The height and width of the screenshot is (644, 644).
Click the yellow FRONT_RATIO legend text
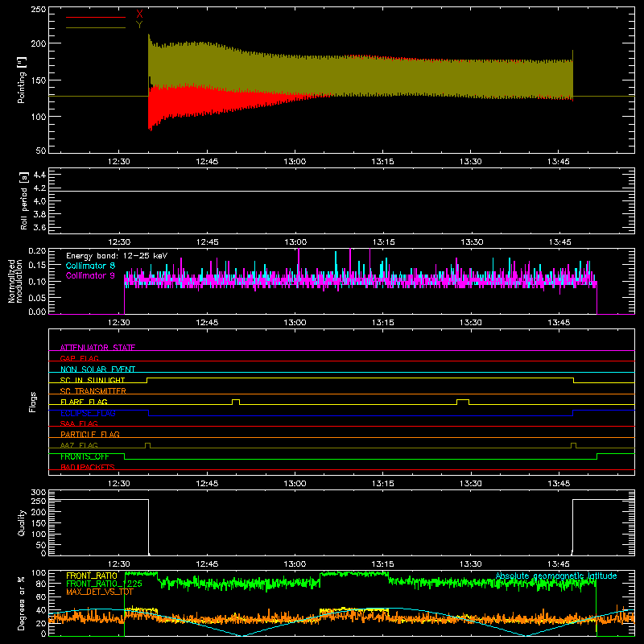[x=92, y=576]
